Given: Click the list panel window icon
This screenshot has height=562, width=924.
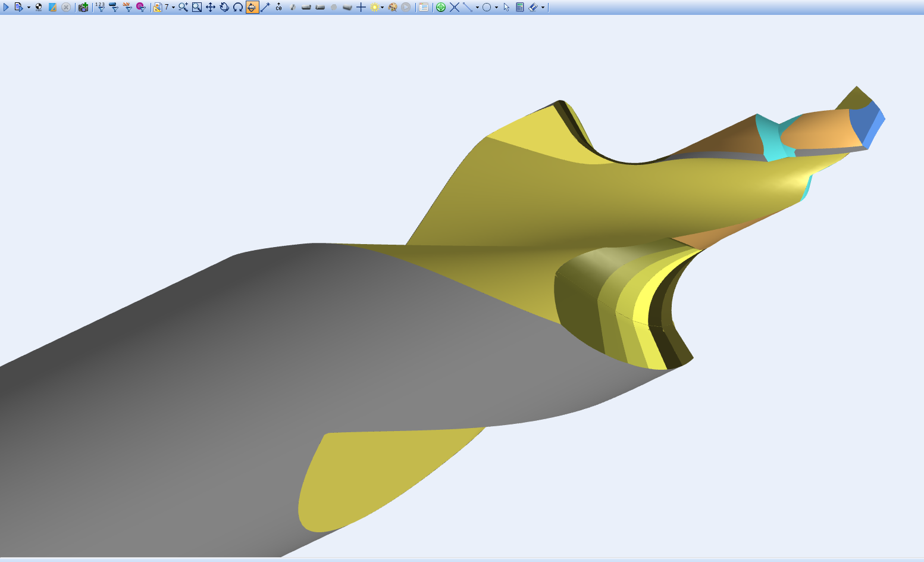Looking at the screenshot, I should 423,7.
